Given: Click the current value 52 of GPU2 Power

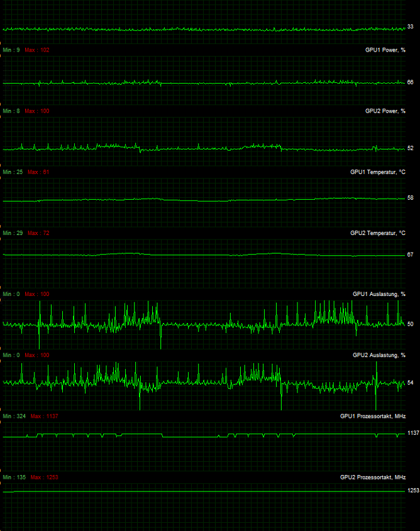Looking at the screenshot, I should (410, 148).
